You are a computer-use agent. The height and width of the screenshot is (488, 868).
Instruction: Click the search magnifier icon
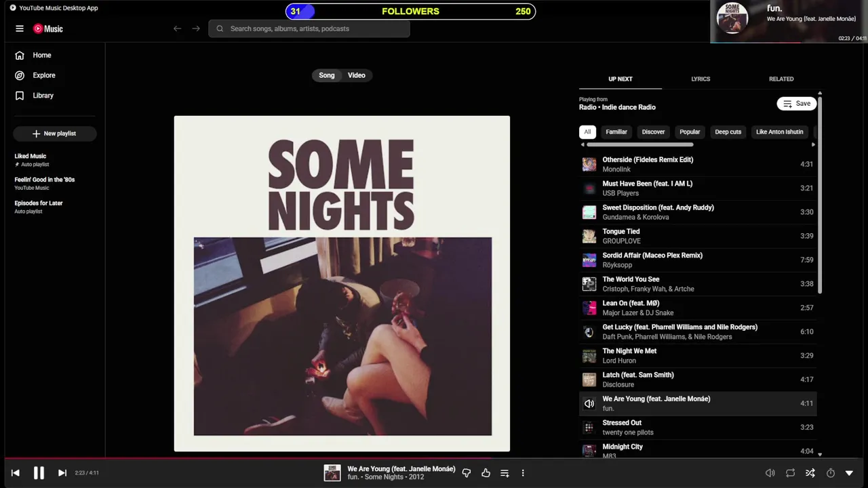[220, 28]
